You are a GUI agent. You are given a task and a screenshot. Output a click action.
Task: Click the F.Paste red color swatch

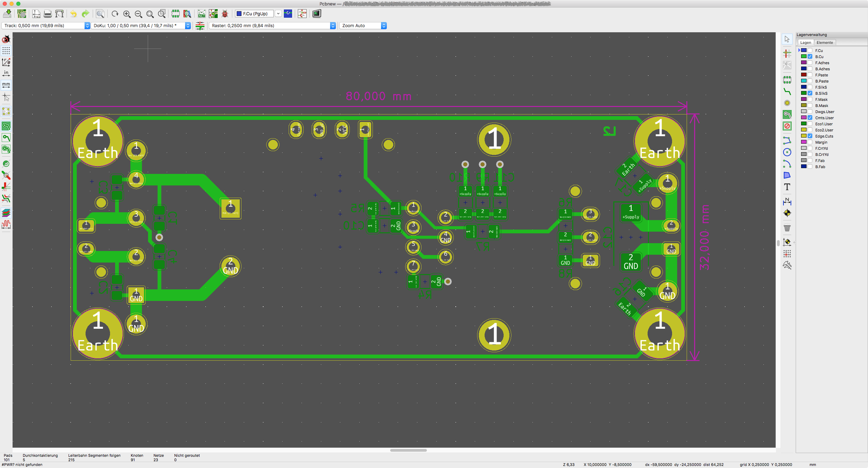[x=804, y=75]
